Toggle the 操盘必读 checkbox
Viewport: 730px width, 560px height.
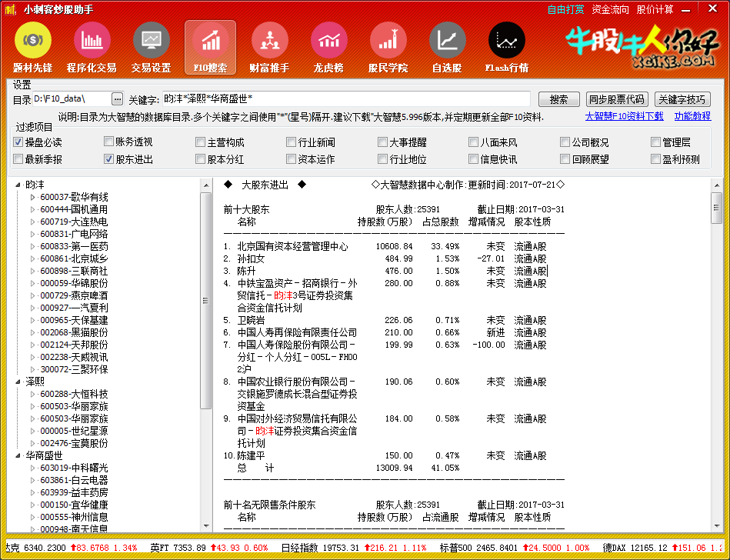tap(18, 142)
